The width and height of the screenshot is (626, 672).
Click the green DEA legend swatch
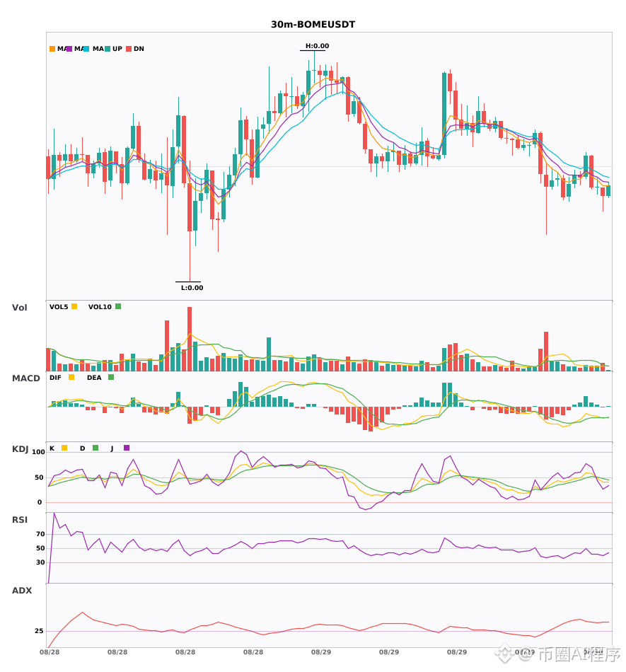[111, 377]
